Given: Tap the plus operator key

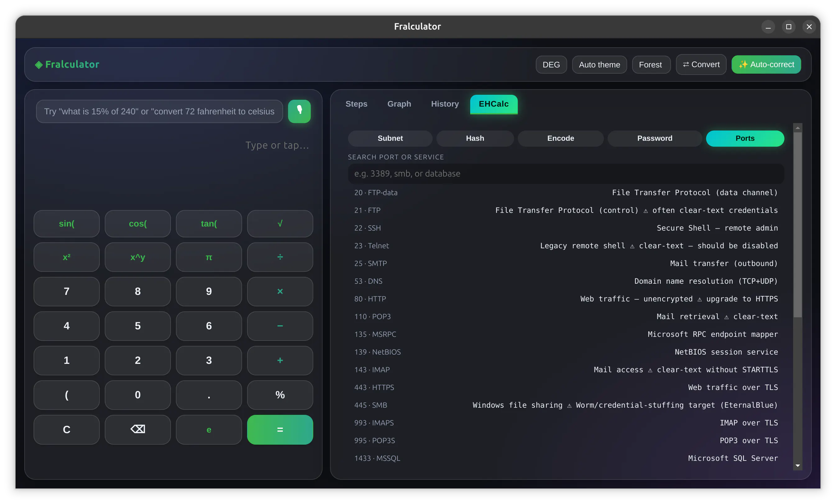Looking at the screenshot, I should click(280, 360).
